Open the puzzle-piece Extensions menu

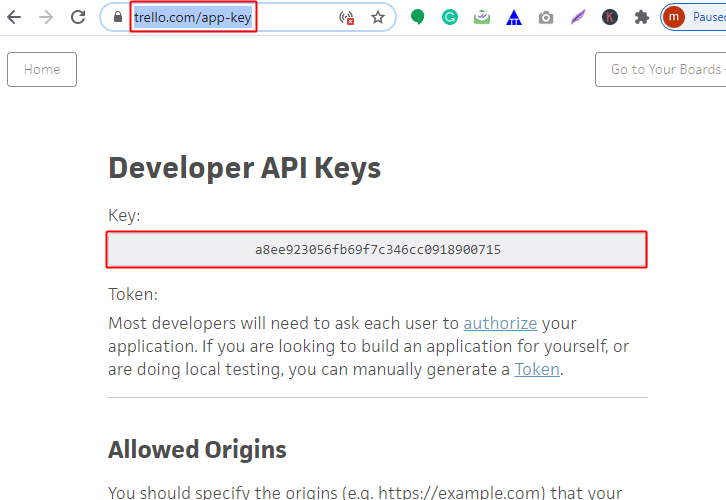coord(642,17)
